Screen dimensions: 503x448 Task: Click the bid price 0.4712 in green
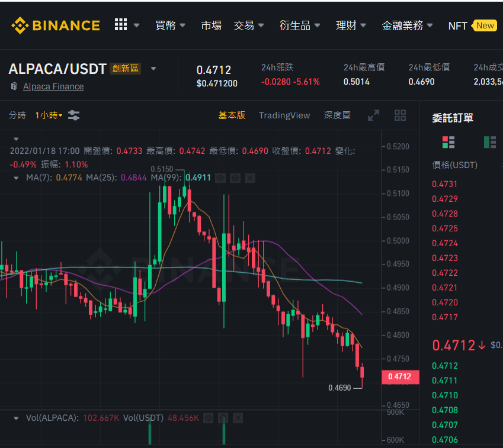tap(444, 366)
